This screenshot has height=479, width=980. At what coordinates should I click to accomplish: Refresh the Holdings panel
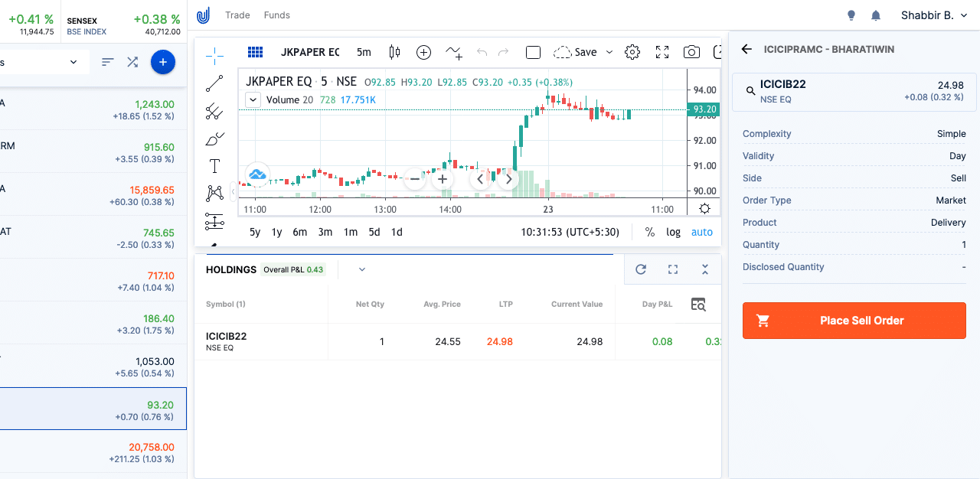click(641, 269)
